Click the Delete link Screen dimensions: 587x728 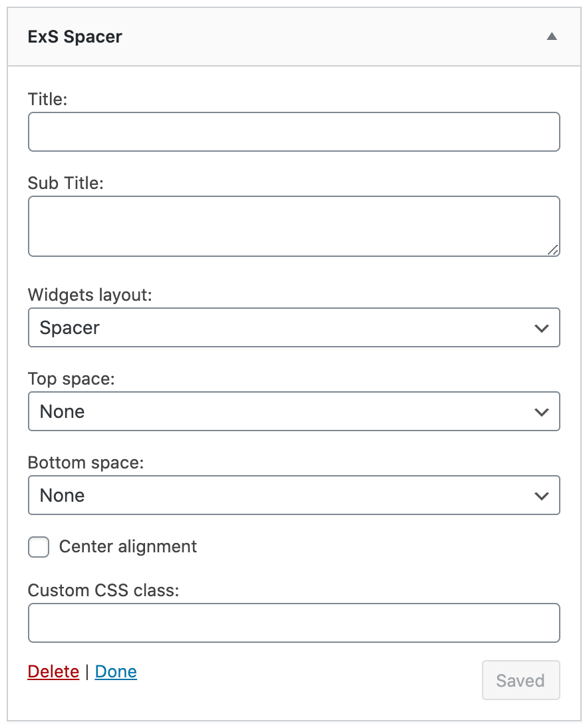pos(53,672)
